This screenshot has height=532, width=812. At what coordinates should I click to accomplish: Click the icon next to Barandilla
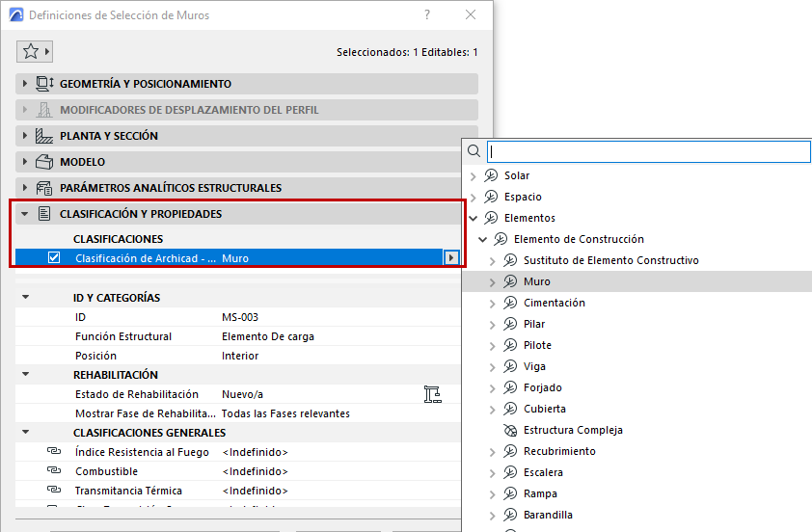[x=510, y=515]
